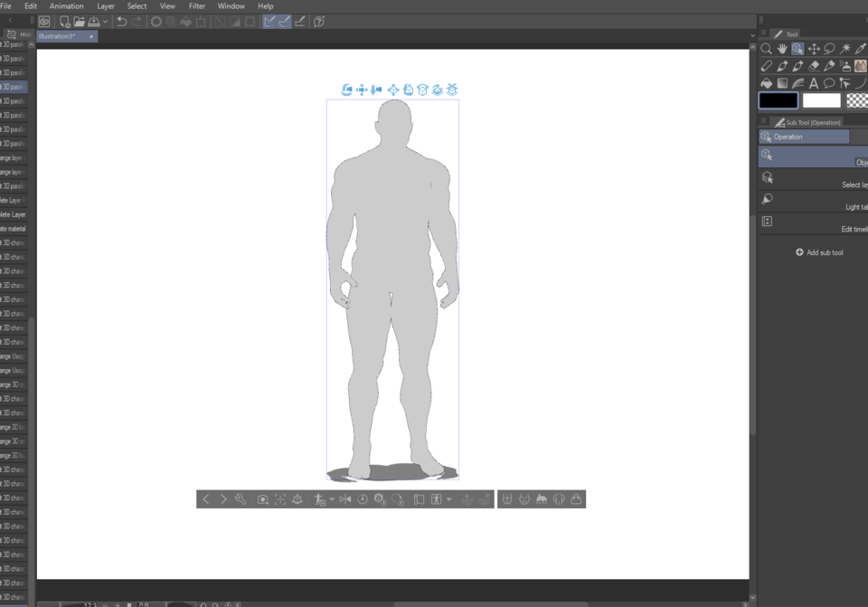Image resolution: width=868 pixels, height=607 pixels.
Task: Open the pose dropdown arrow in the object launcher
Action: [x=333, y=498]
